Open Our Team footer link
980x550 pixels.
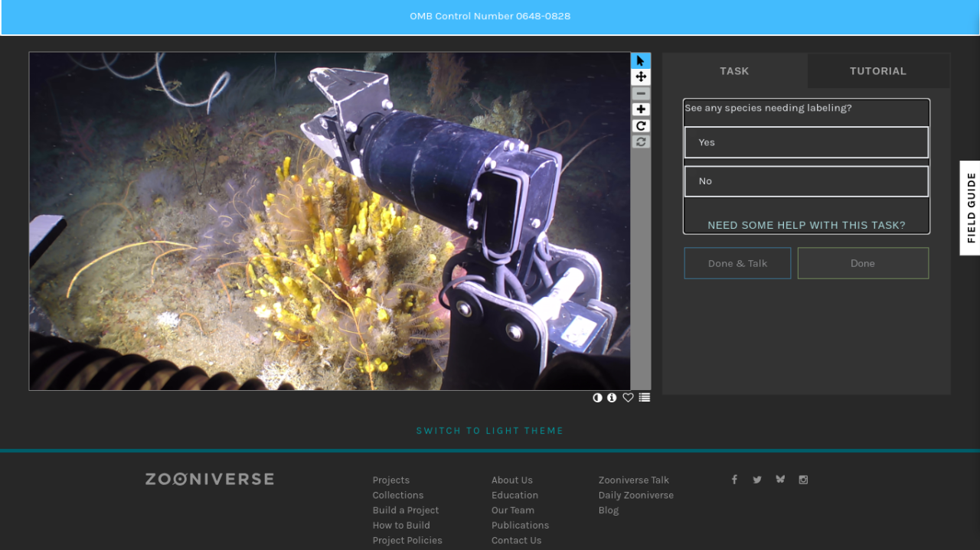513,510
